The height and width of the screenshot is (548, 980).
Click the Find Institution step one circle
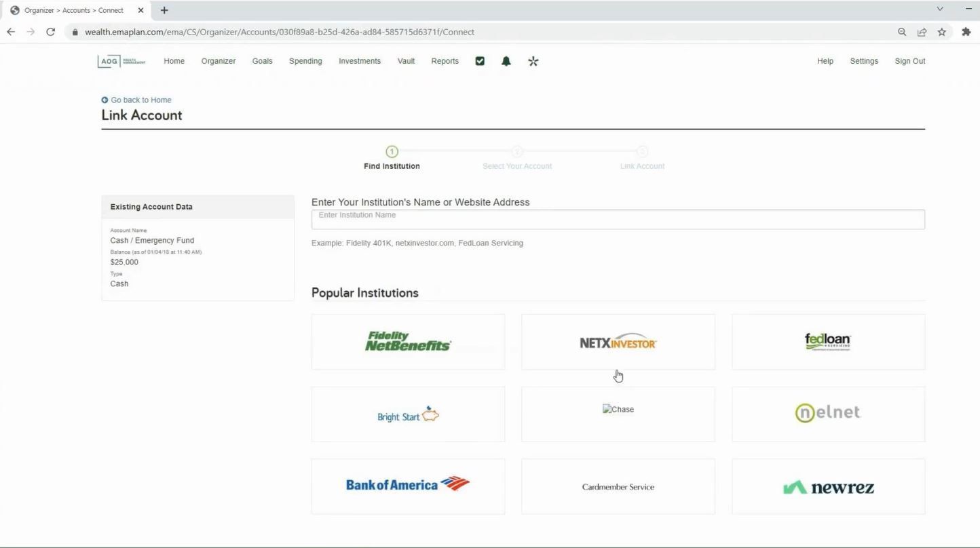(392, 152)
